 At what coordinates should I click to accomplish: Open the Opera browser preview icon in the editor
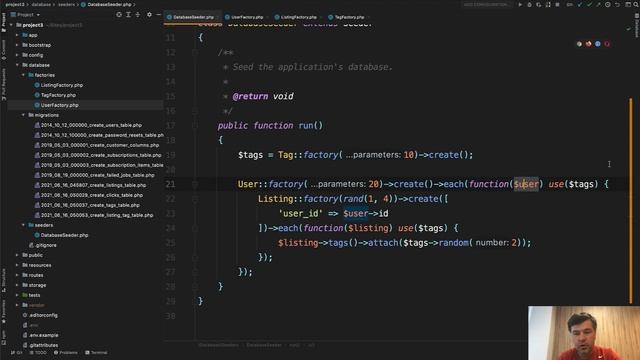coord(607,44)
